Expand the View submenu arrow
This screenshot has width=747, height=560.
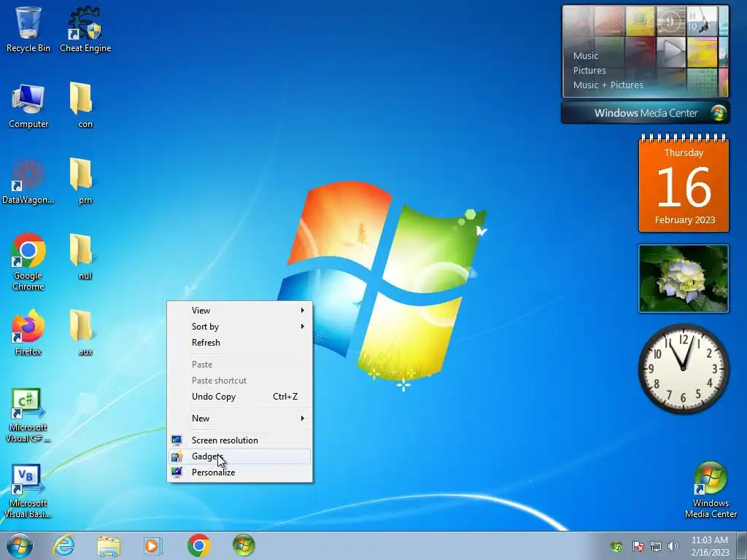tap(303, 311)
